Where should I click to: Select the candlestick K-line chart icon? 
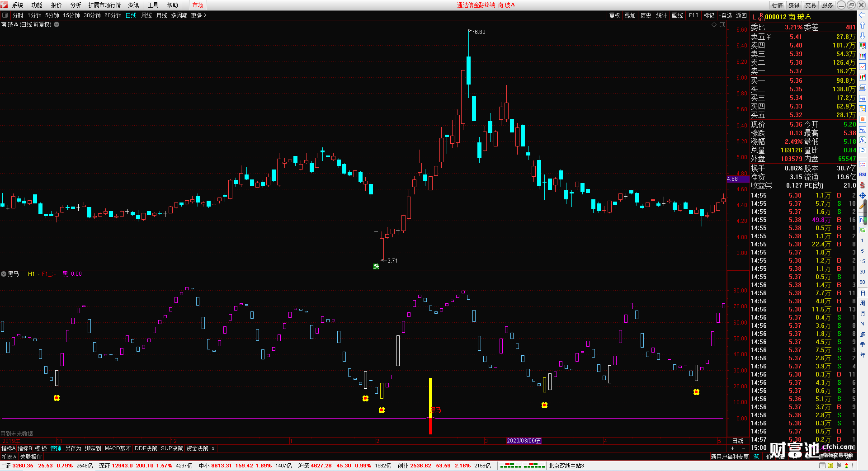coord(863,77)
